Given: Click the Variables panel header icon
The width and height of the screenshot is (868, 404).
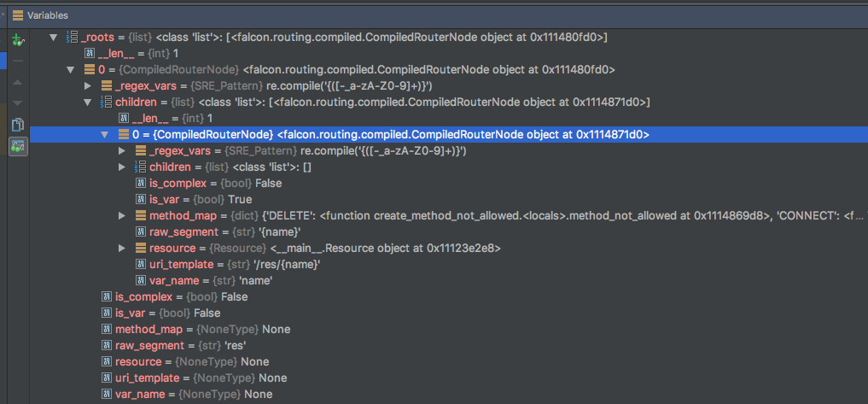Looking at the screenshot, I should [18, 15].
